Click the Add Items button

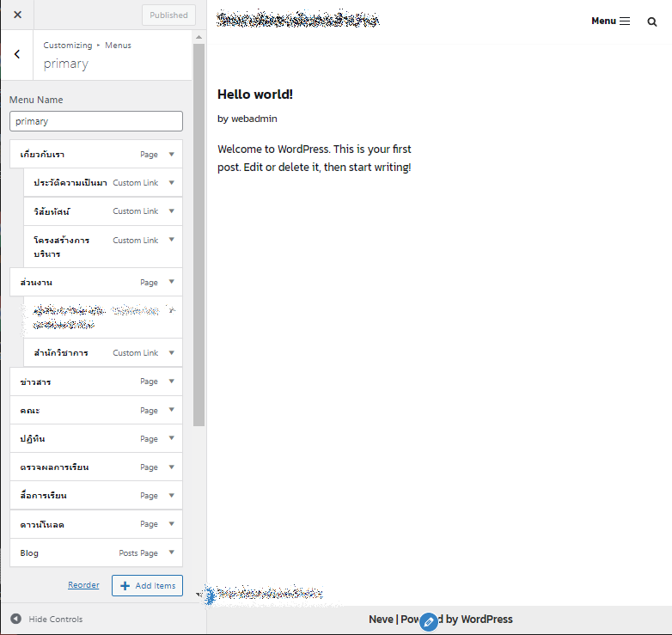[147, 585]
